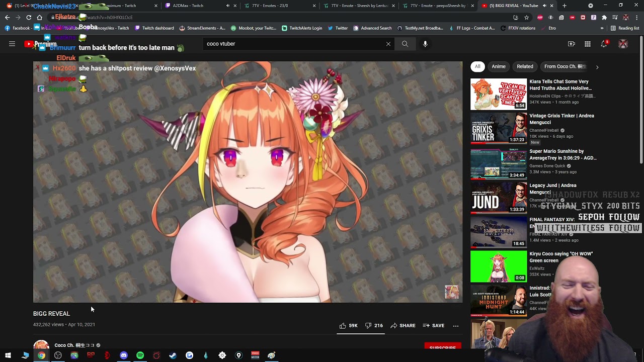The image size is (644, 362).
Task: Go back in the browser
Action: click(x=7, y=17)
